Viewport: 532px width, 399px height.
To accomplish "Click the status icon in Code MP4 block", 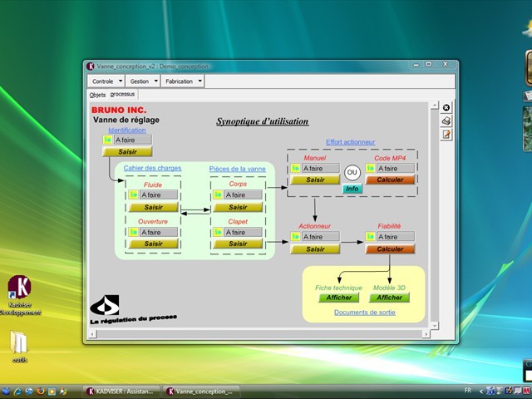I will click(x=370, y=168).
